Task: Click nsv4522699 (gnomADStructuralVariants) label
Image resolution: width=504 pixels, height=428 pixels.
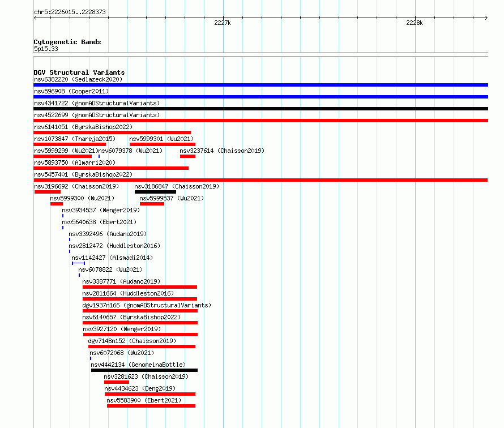Action: click(97, 115)
